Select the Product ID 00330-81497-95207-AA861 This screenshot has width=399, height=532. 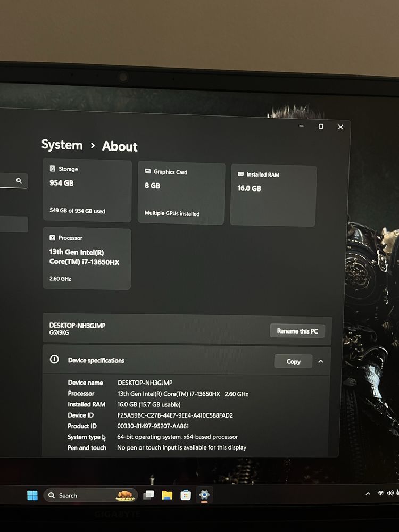(153, 426)
